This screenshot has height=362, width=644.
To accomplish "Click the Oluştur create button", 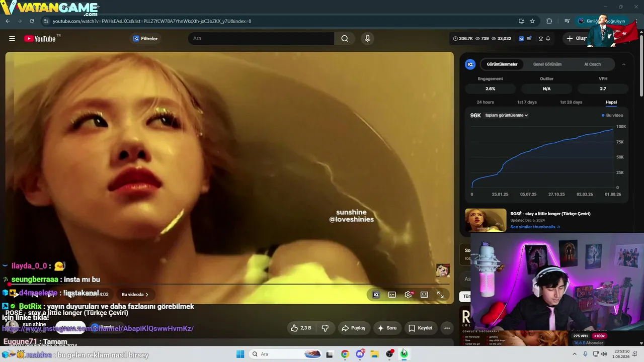I will pos(577,39).
